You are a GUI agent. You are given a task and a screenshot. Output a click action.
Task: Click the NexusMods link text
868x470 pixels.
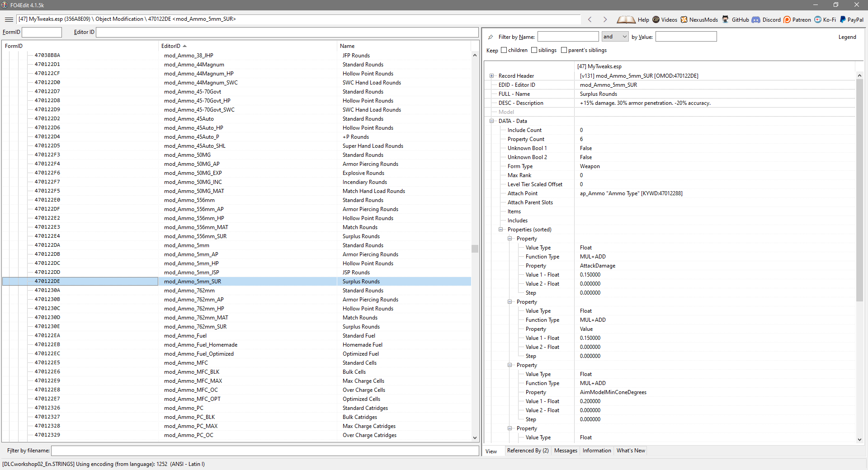pyautogui.click(x=703, y=20)
